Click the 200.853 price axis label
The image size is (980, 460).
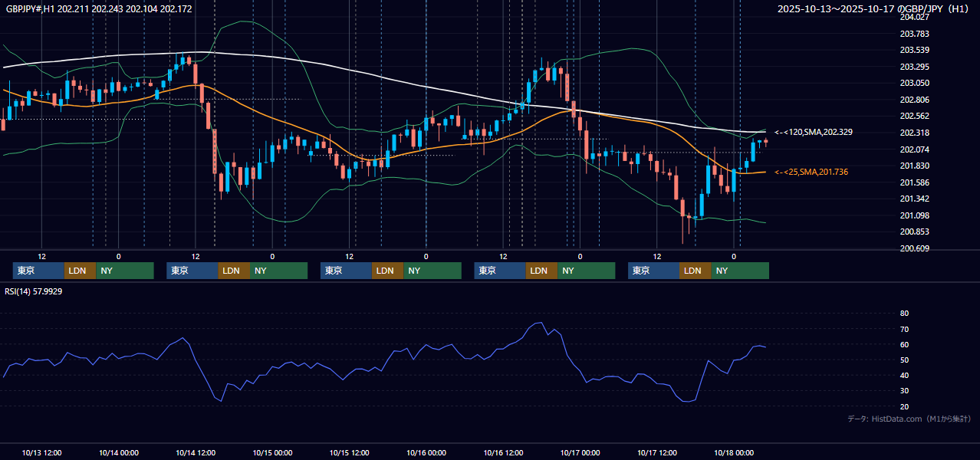[x=914, y=232]
